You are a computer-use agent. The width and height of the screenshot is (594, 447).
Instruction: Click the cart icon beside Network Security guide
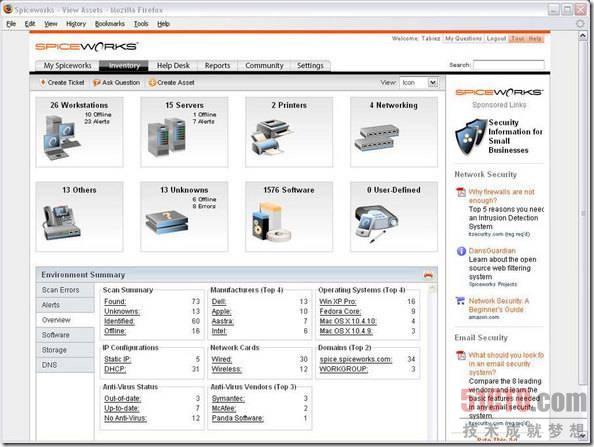(461, 301)
